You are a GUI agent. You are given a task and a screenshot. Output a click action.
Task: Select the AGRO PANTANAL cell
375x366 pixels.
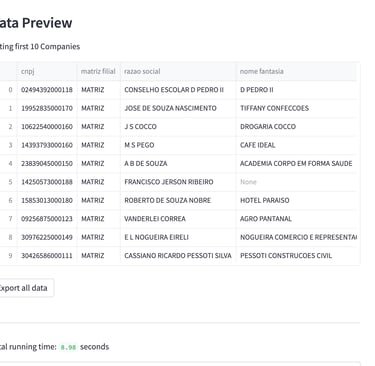tap(296, 219)
